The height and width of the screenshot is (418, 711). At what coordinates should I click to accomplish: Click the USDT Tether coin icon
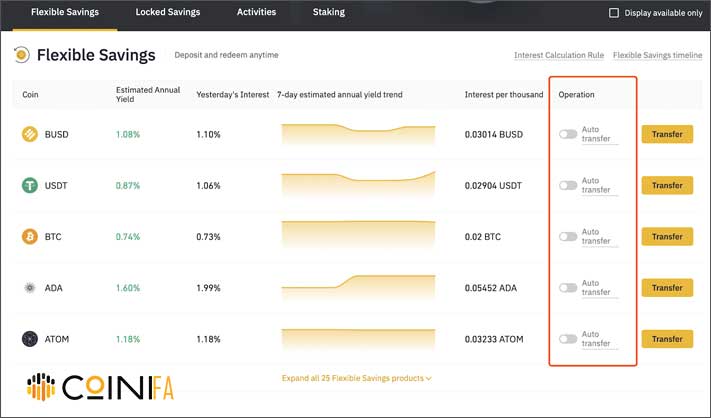[x=30, y=185]
